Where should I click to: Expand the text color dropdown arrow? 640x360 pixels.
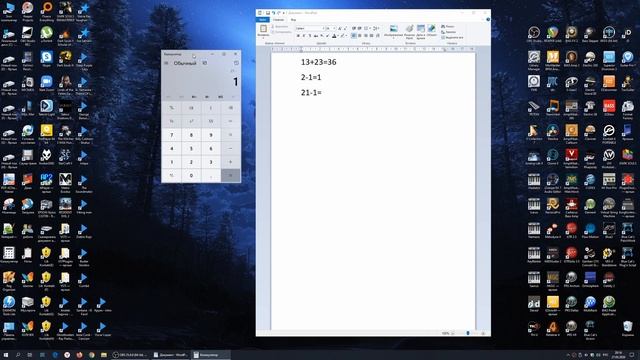tap(338, 36)
